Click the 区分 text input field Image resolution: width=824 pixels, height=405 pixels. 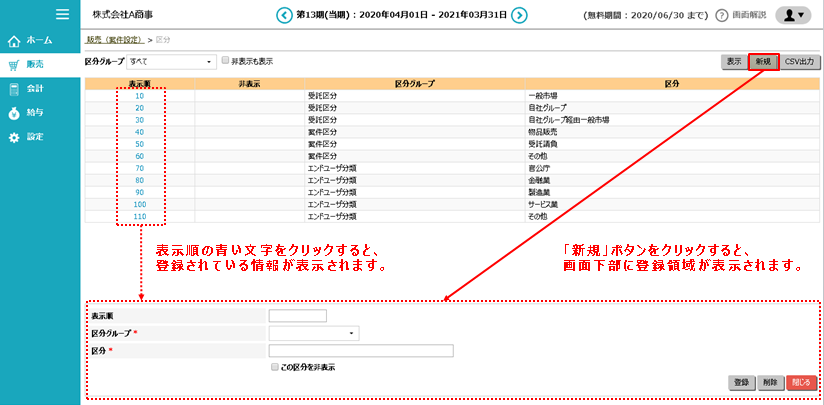[360, 351]
